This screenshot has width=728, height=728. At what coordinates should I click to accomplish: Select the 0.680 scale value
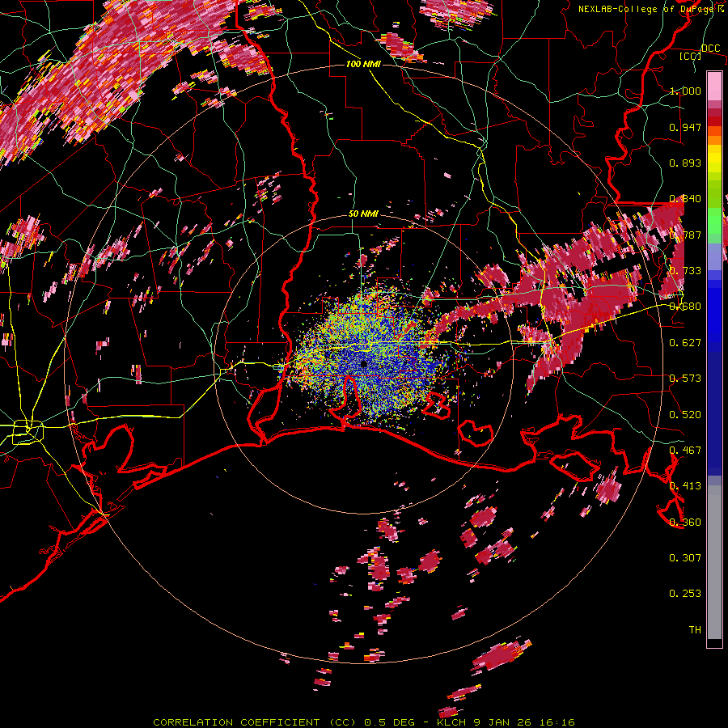685,307
